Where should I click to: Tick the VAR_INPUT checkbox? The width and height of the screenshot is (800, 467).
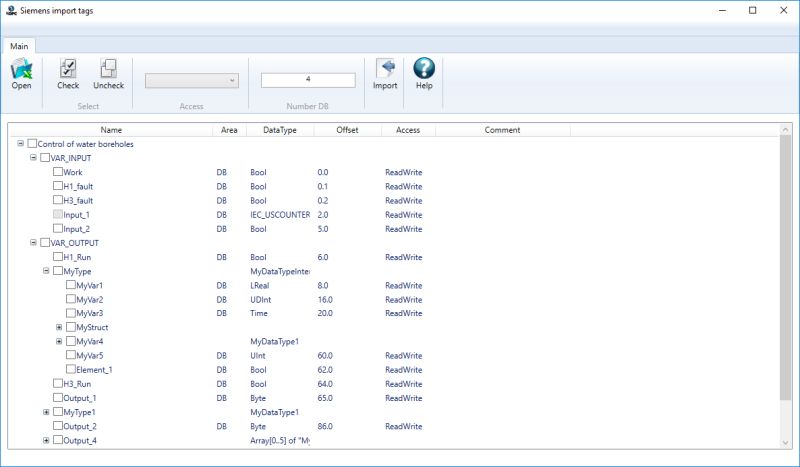pos(45,158)
